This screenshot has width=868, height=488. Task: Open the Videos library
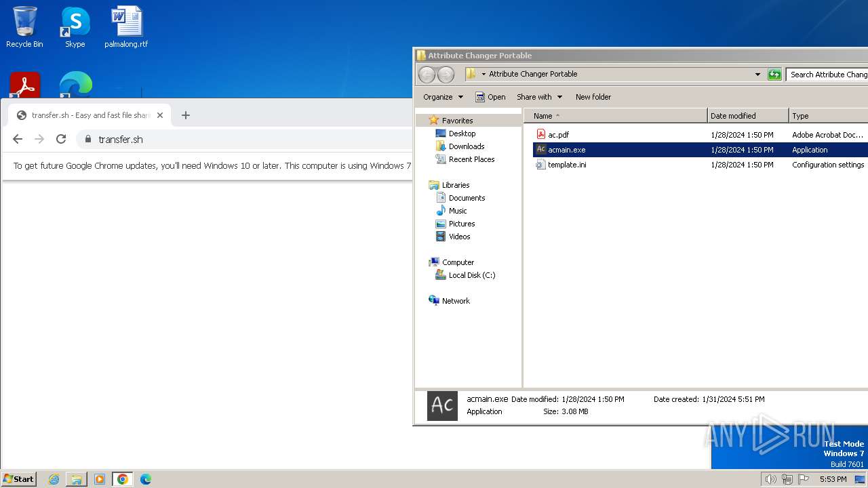(459, 237)
